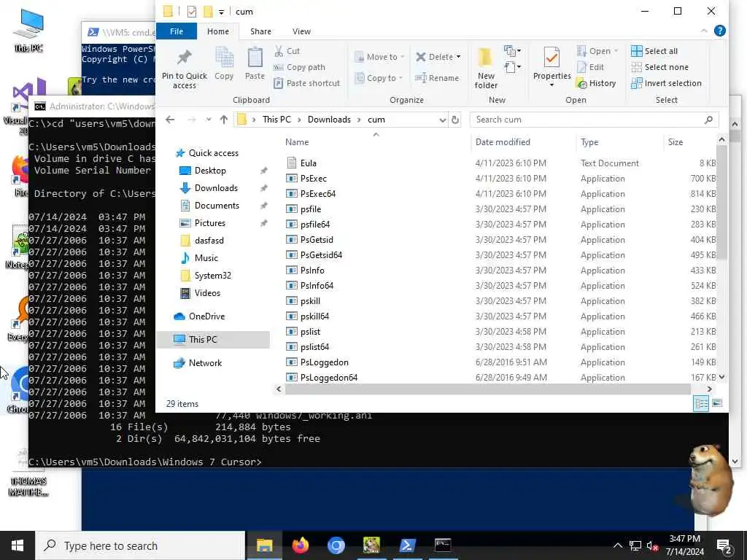Select OneDrive in navigation pane
This screenshot has width=747, height=560.
pos(206,316)
